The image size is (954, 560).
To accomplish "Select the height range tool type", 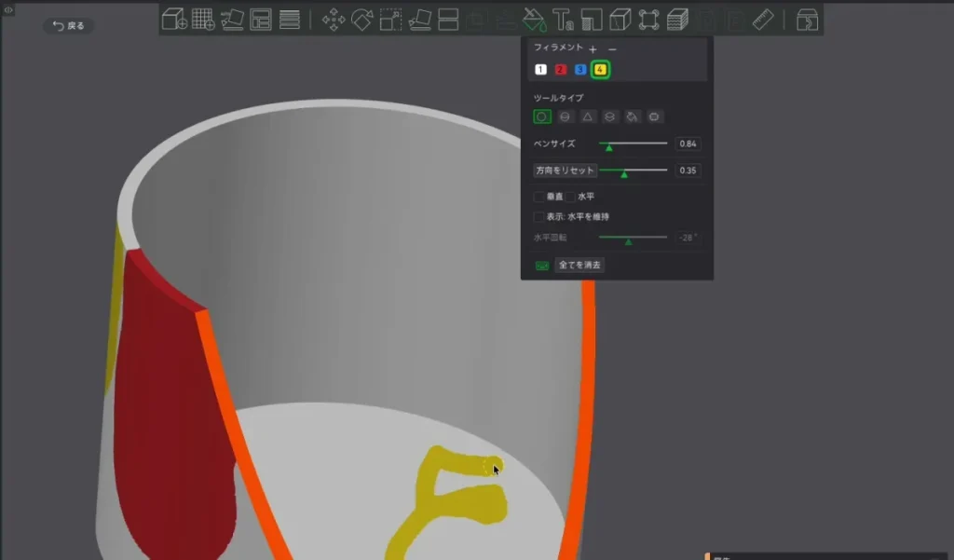I will (x=609, y=116).
